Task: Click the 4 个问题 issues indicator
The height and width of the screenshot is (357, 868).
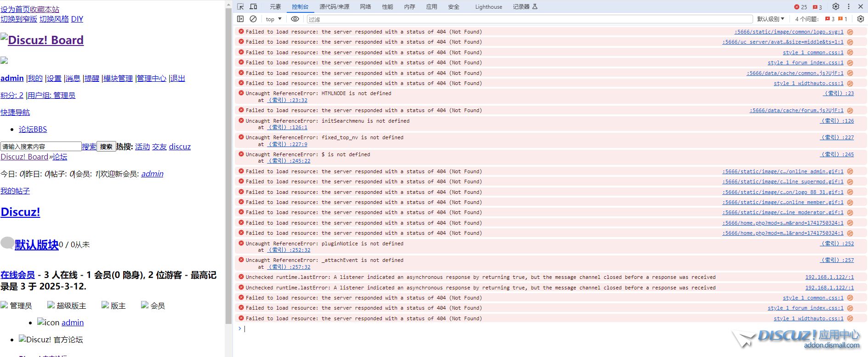Action: (821, 19)
